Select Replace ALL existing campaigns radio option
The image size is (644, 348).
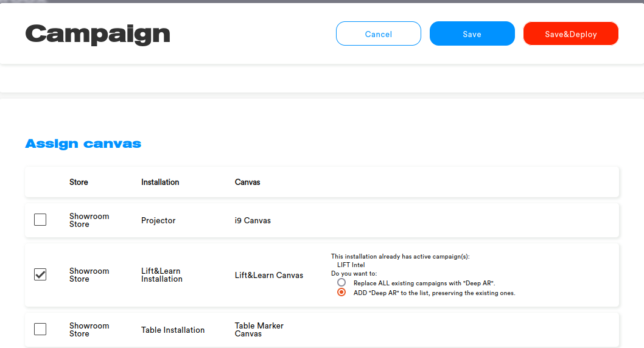coord(341,283)
